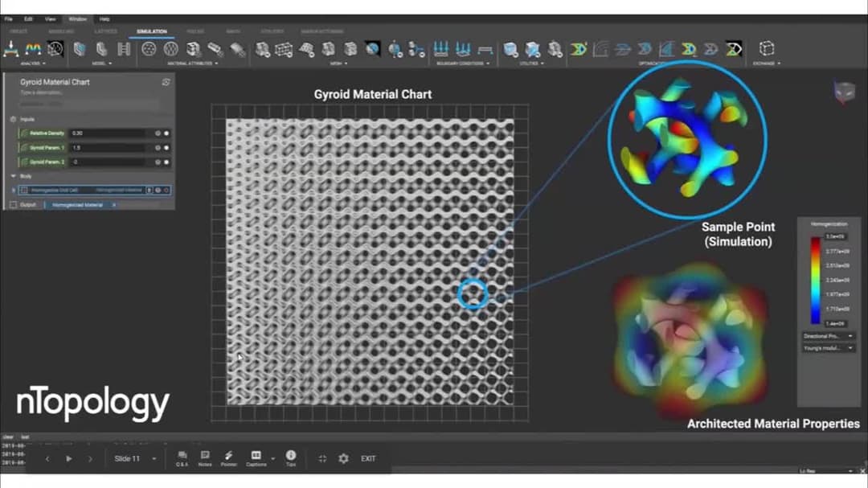Screen dimensions: 868x488
Task: Toggle visibility of Gyroid Param. 2 input
Action: tap(167, 162)
